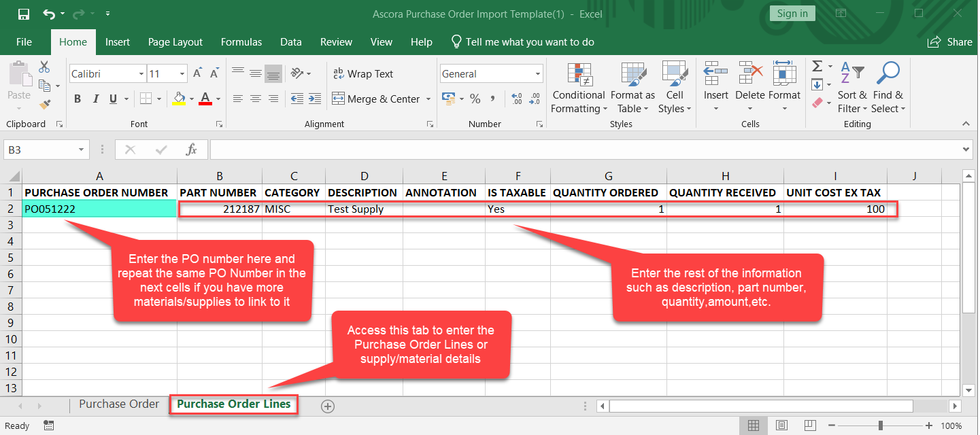This screenshot has height=435, width=980.
Task: Open the Page Layout ribbon tab
Action: coord(175,42)
